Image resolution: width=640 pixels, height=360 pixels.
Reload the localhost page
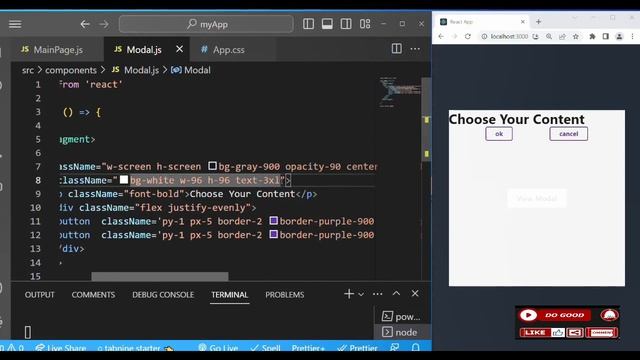coord(468,36)
